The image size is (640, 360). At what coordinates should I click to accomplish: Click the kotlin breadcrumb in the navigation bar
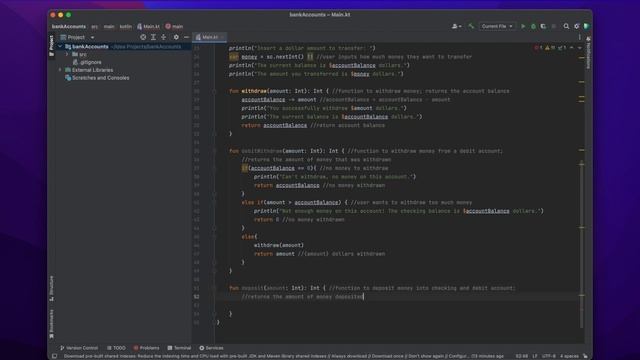pos(125,27)
